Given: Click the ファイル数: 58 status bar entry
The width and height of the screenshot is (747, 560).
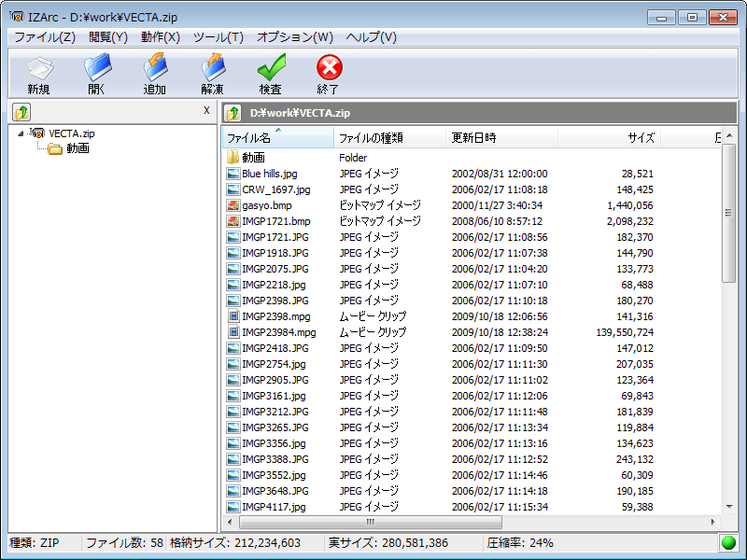Looking at the screenshot, I should 124,543.
